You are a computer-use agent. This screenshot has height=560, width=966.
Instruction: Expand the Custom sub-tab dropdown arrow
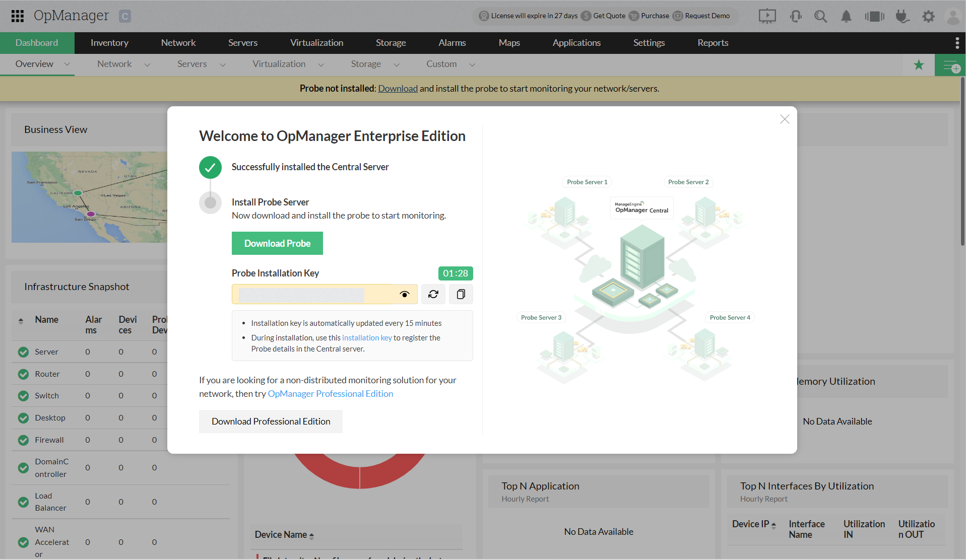click(x=472, y=64)
